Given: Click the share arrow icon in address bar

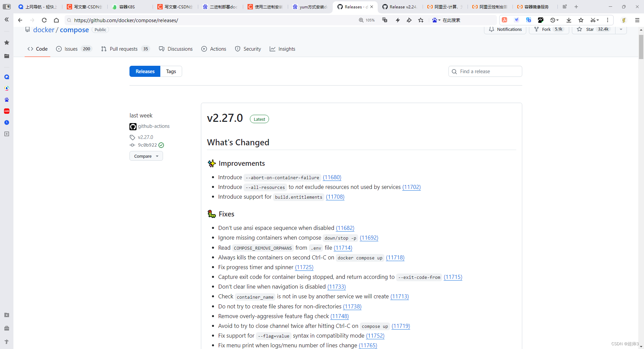Looking at the screenshot, I should point(409,20).
